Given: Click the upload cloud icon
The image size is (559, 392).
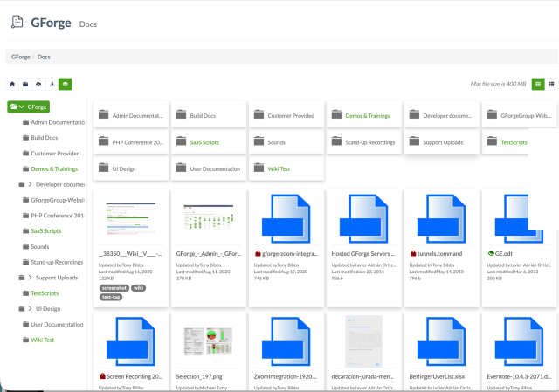Looking at the screenshot, I should pos(38,84).
